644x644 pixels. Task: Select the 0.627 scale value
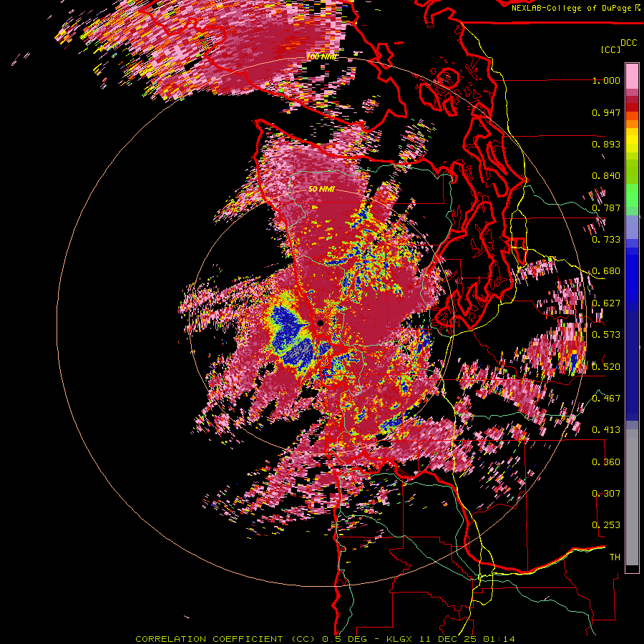pyautogui.click(x=606, y=303)
